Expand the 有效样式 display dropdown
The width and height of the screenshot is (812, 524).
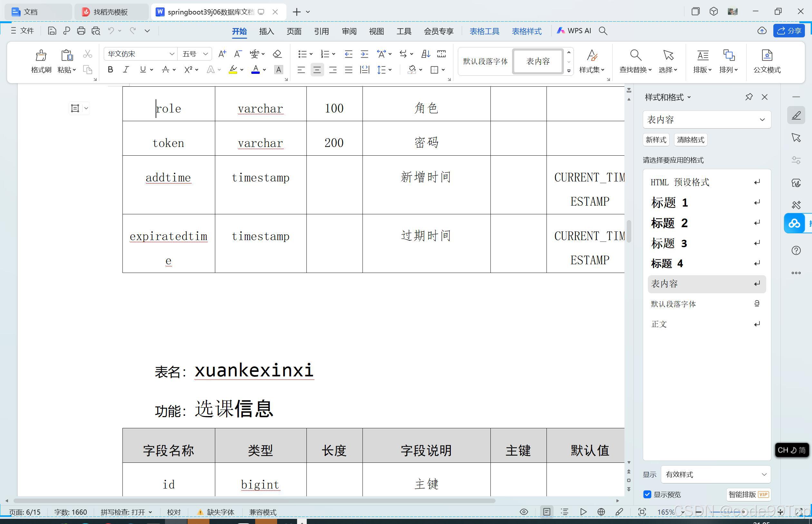715,474
